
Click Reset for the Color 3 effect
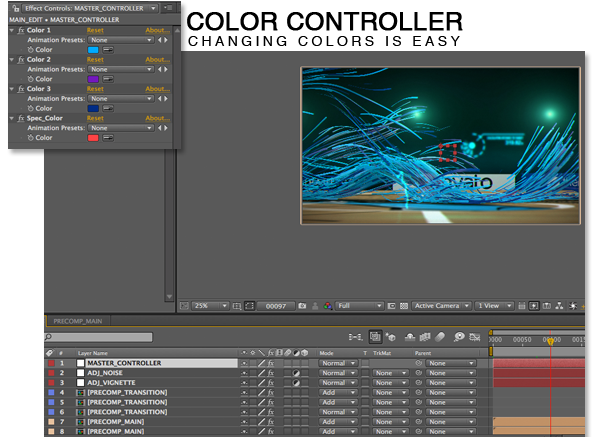coord(95,89)
